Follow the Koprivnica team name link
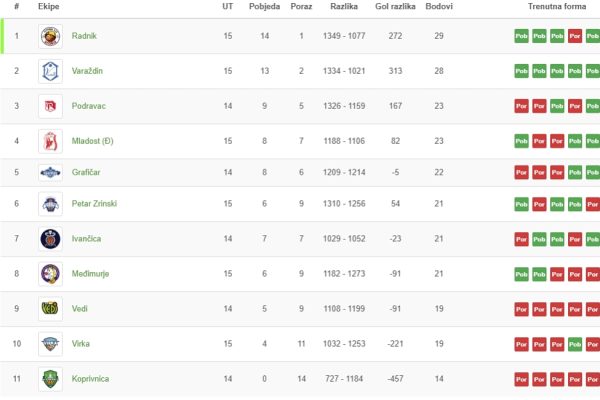600x400 pixels. point(90,379)
